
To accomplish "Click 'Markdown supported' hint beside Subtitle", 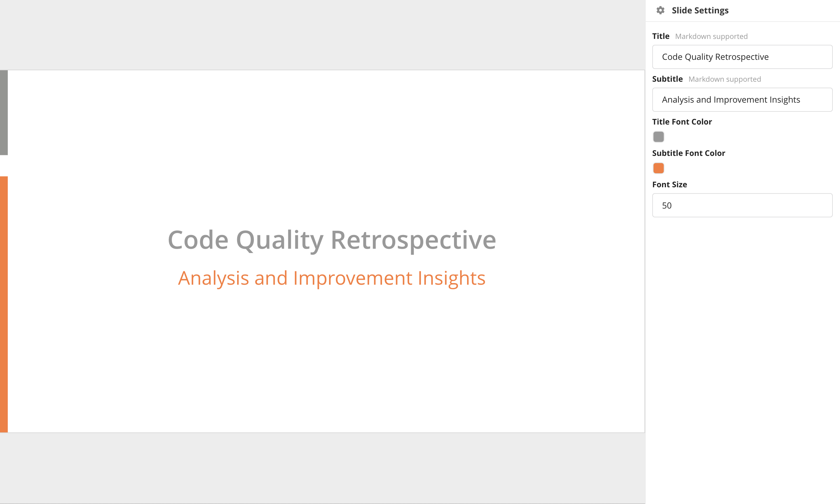I will [725, 79].
